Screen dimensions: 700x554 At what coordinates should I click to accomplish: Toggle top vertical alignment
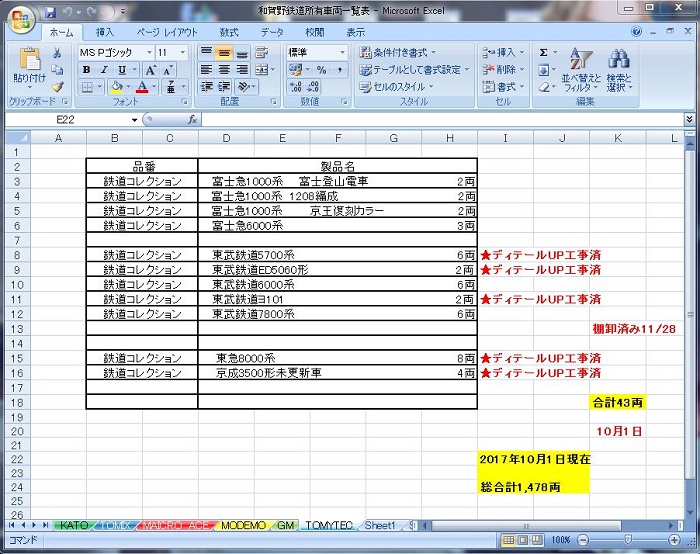coord(206,53)
